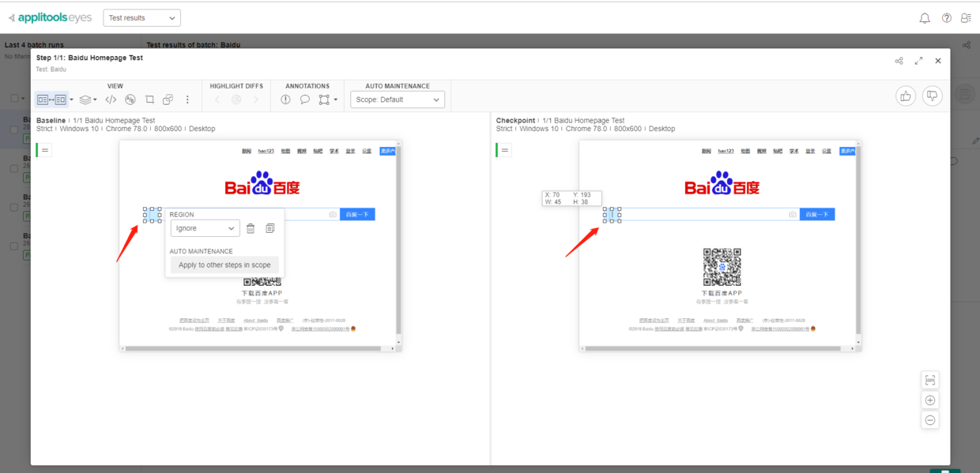Select the ignore region on the baseline image
The width and height of the screenshot is (980, 473).
tap(153, 215)
